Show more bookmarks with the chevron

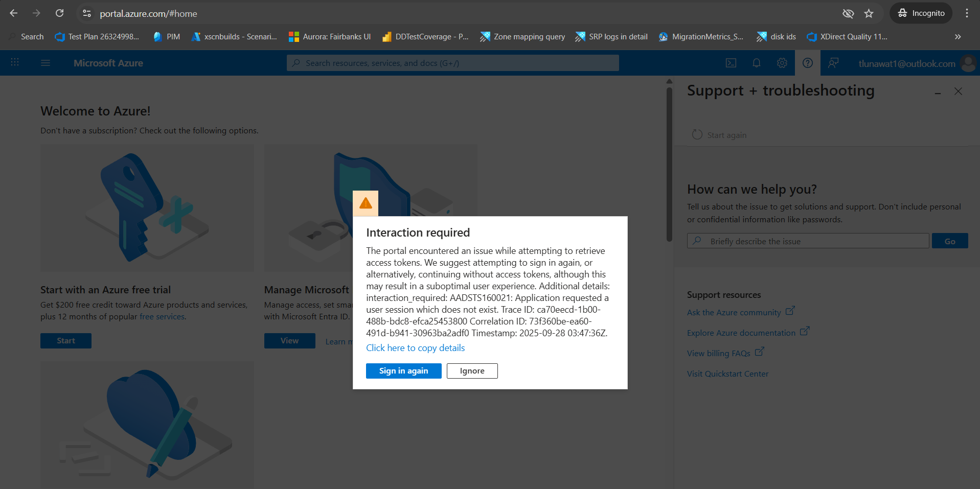958,37
